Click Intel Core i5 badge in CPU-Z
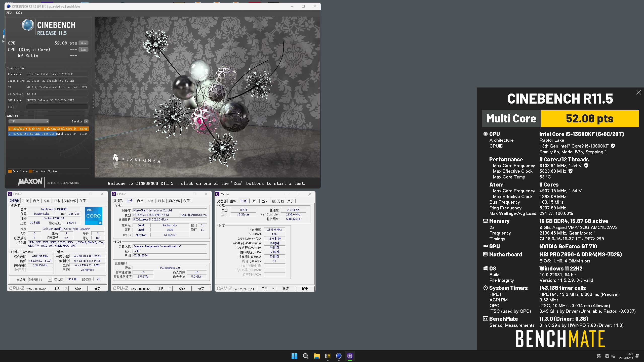Image resolution: width=644 pixels, height=362 pixels. 94,216
